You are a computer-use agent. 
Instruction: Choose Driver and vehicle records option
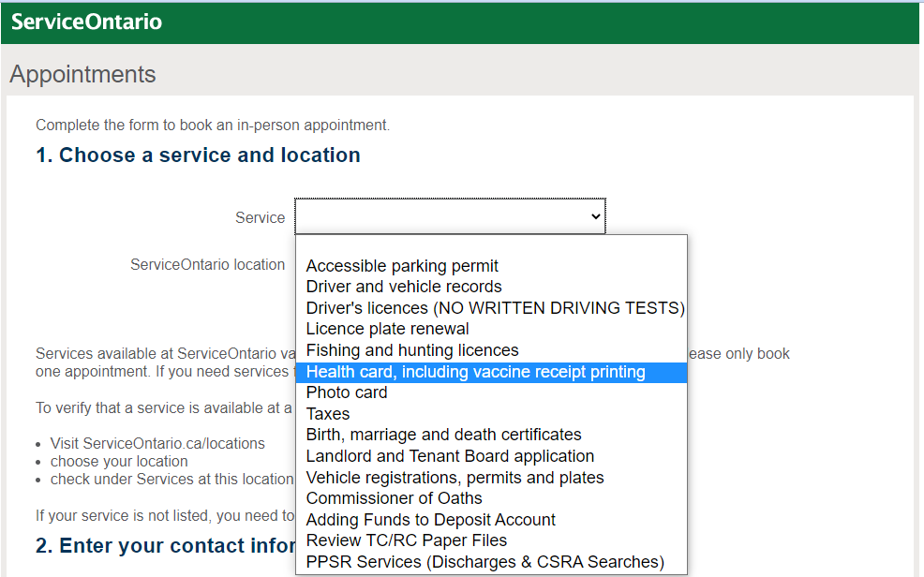tap(491, 287)
